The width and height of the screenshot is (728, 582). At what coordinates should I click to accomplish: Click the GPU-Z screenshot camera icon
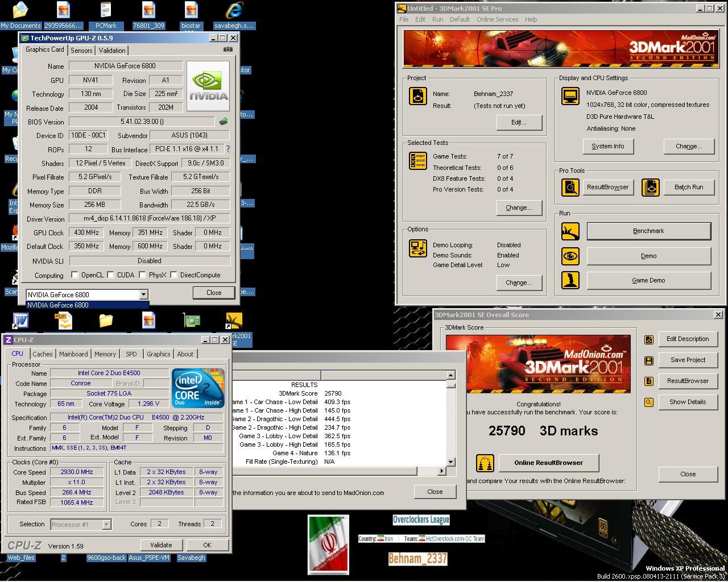click(228, 49)
